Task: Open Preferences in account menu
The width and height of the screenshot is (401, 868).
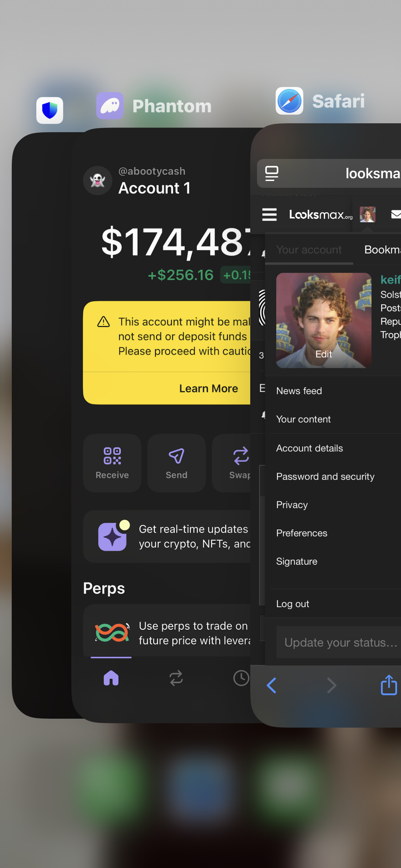Action: click(x=302, y=533)
